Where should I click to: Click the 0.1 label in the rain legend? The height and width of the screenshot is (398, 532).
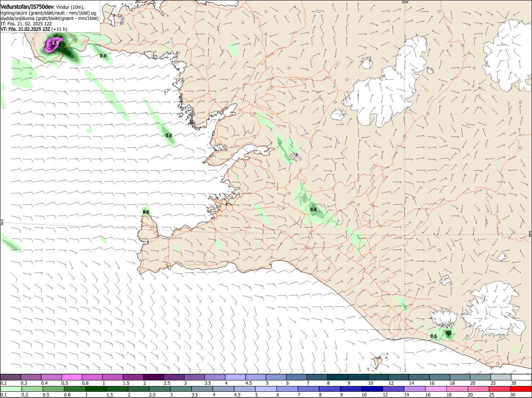(x=3, y=395)
